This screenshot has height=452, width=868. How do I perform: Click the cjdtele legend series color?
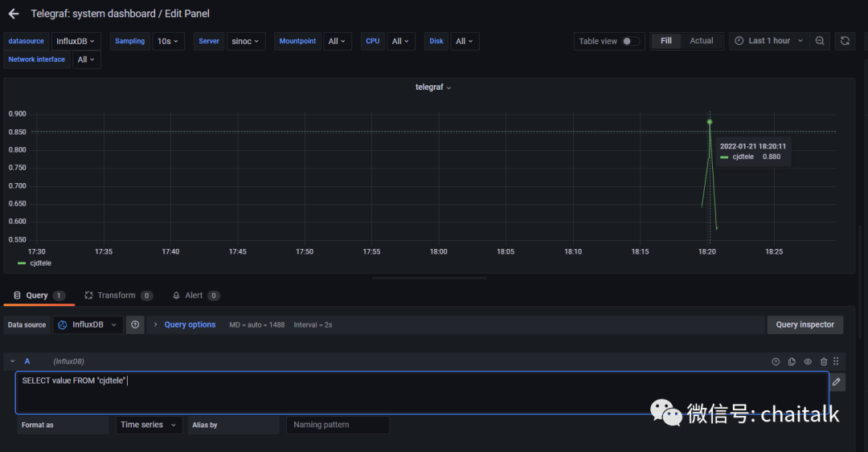tap(22, 263)
